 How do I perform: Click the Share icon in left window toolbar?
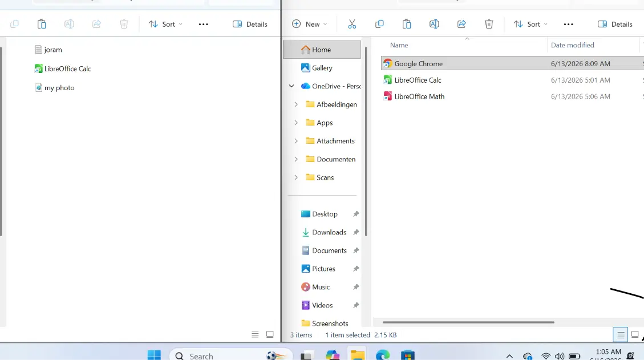(96, 24)
